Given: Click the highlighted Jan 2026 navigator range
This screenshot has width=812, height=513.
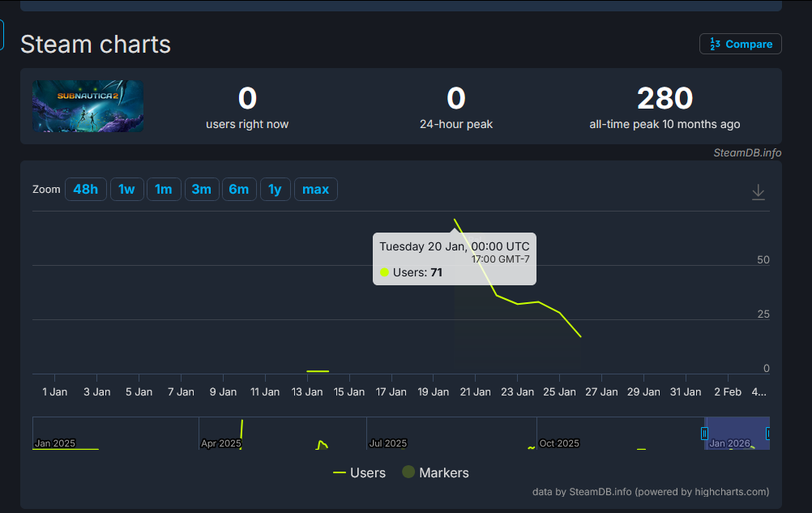Looking at the screenshot, I should (x=737, y=433).
